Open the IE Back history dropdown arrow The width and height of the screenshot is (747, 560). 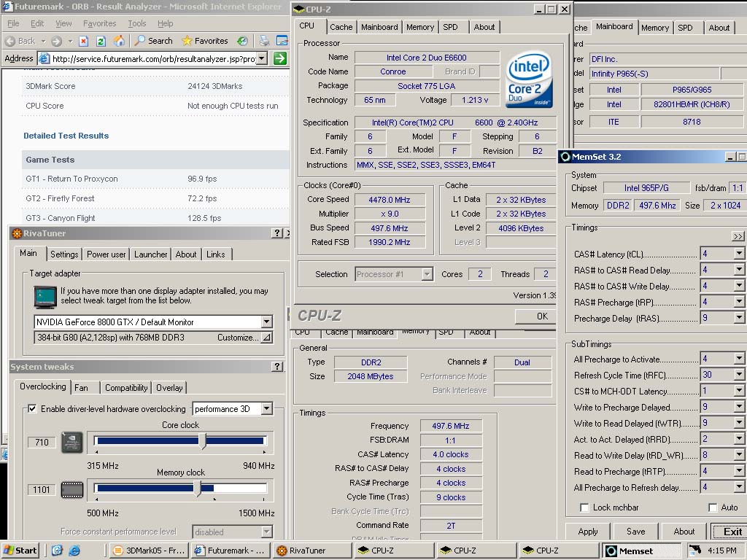pos(43,41)
